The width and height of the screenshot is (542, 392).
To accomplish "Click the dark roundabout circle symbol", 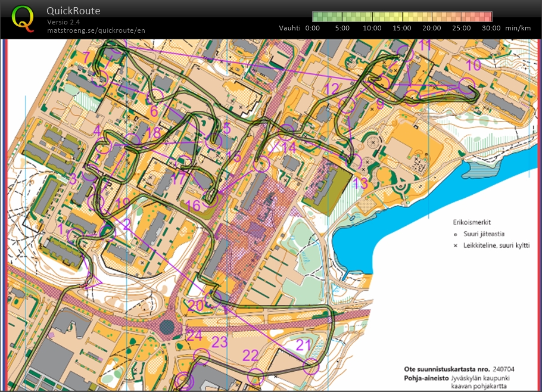I will tap(167, 327).
